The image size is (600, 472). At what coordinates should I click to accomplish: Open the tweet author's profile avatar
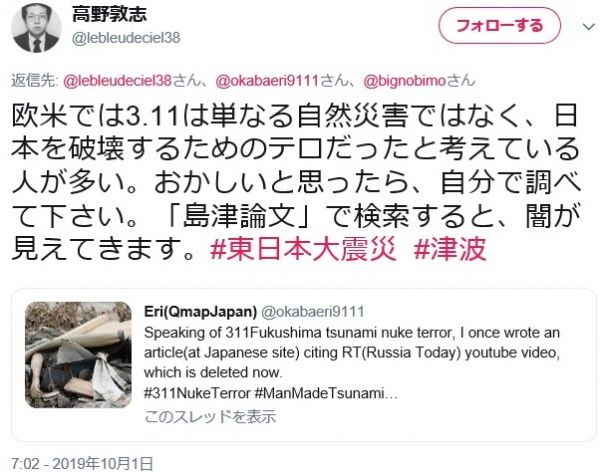point(36,28)
